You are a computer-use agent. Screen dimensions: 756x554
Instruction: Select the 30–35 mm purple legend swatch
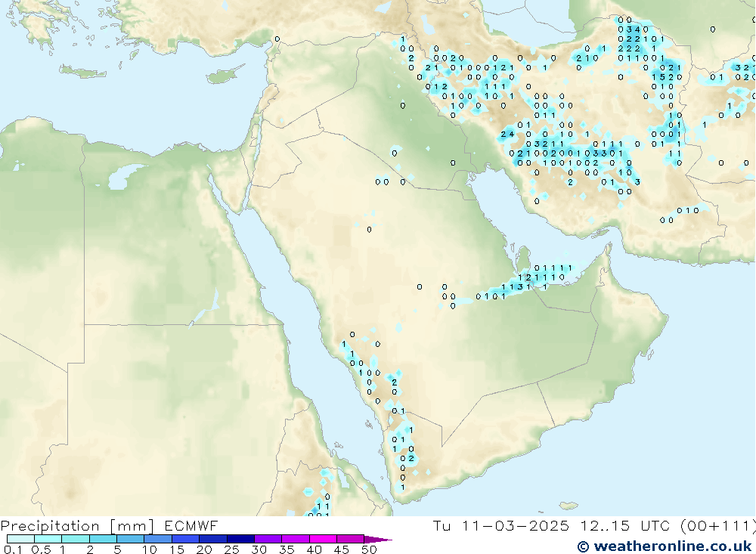(268, 539)
